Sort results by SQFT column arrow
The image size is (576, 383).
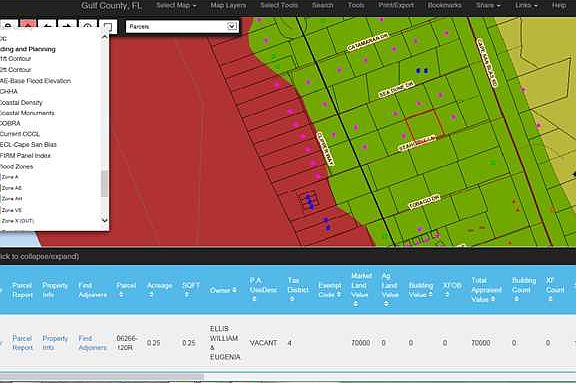[186, 295]
